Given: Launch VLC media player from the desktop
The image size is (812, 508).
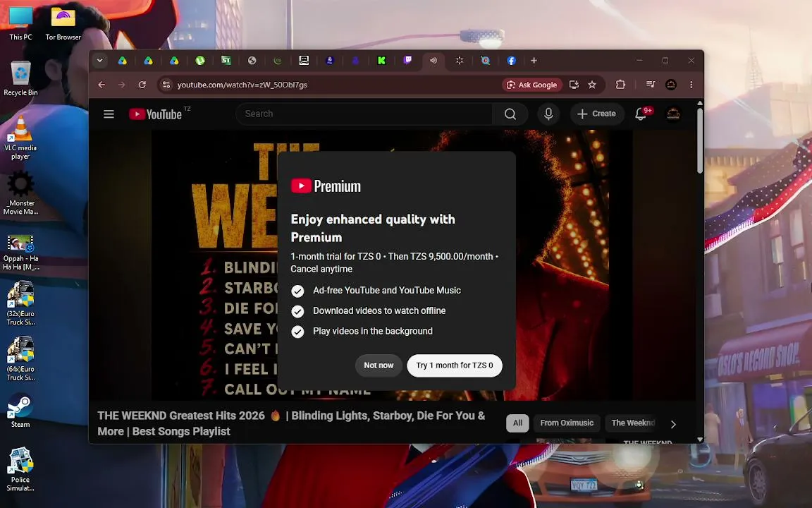Looking at the screenshot, I should (x=20, y=138).
